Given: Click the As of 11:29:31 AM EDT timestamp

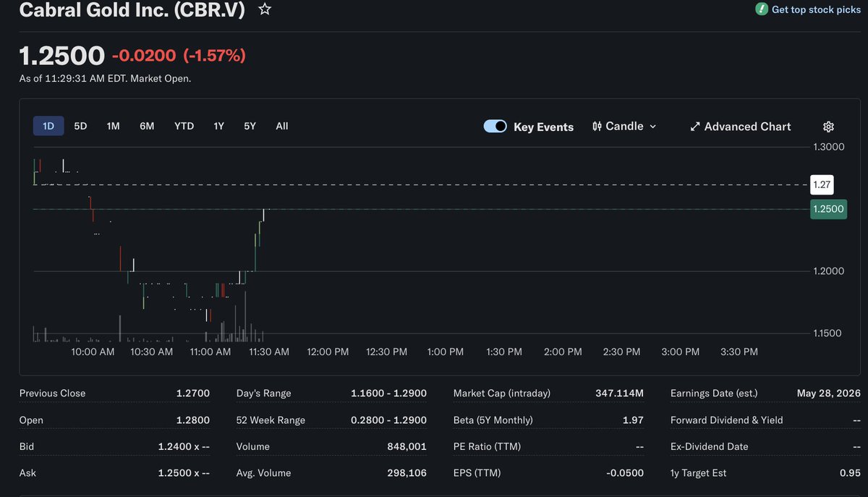Looking at the screenshot, I should click(x=106, y=78).
